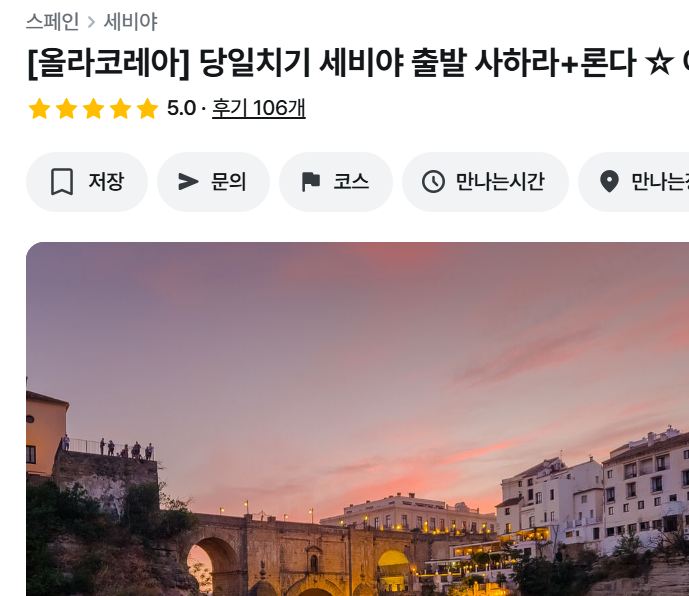This screenshot has width=689, height=596.
Task: Click the fifth gold rating star
Action: click(x=147, y=109)
